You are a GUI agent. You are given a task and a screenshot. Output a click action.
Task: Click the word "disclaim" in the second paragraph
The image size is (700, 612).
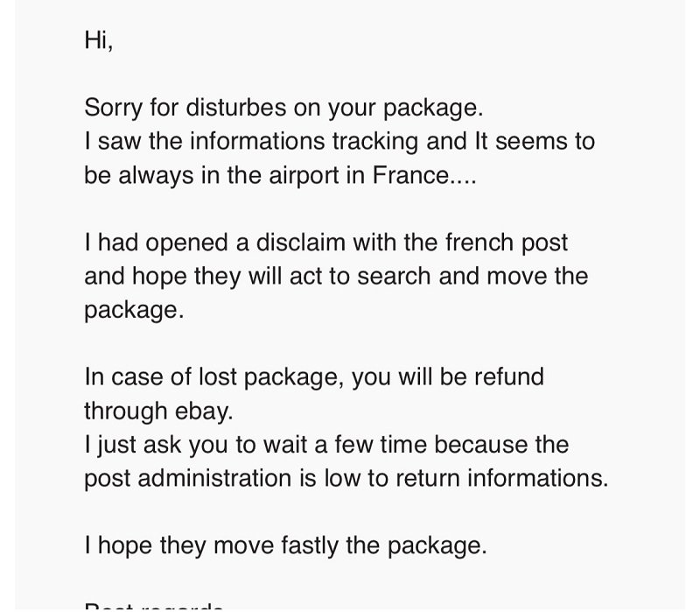[x=300, y=243]
